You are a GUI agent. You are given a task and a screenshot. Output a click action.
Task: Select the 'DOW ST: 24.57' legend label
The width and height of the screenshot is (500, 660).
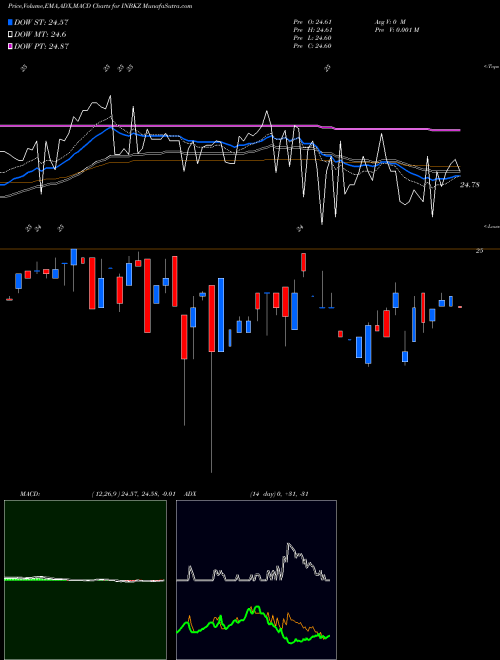pos(41,22)
